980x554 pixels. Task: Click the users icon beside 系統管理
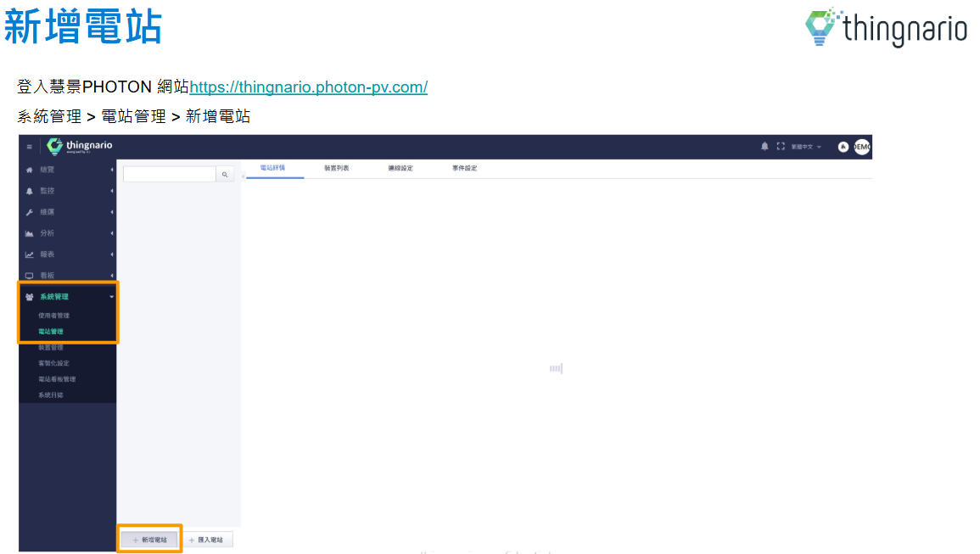pyautogui.click(x=30, y=297)
